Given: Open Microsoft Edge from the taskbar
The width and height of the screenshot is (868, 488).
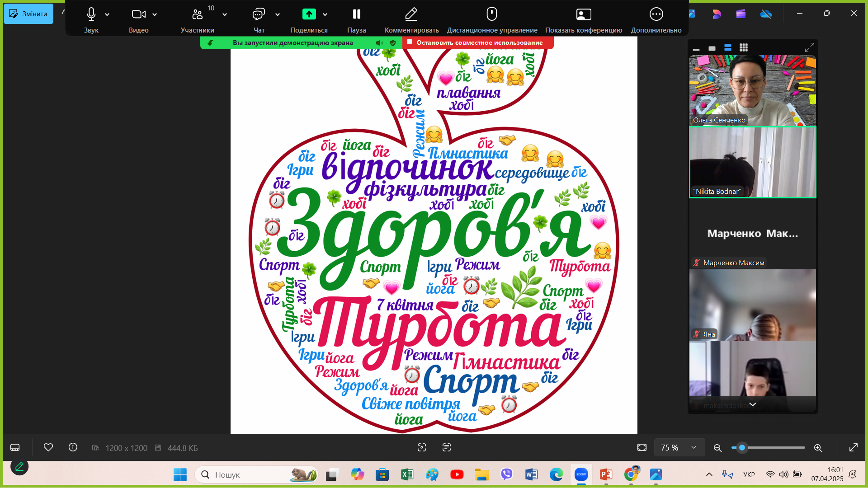Looking at the screenshot, I should coord(556,474).
